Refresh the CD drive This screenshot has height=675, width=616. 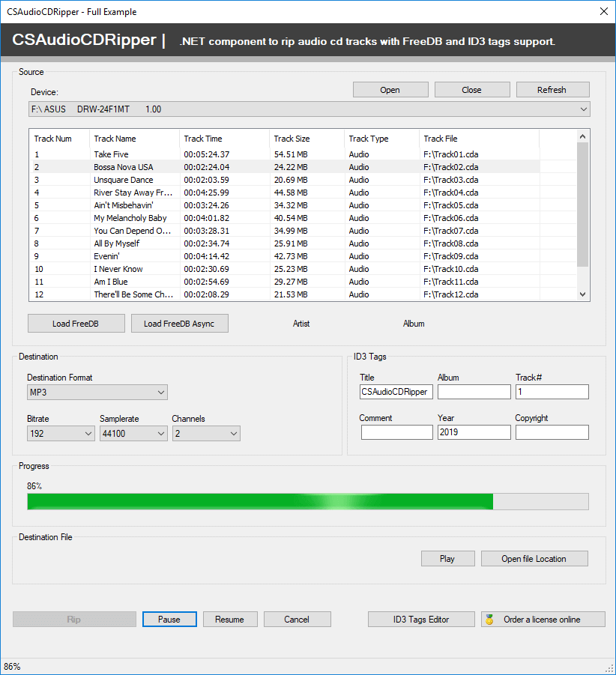[x=552, y=89]
